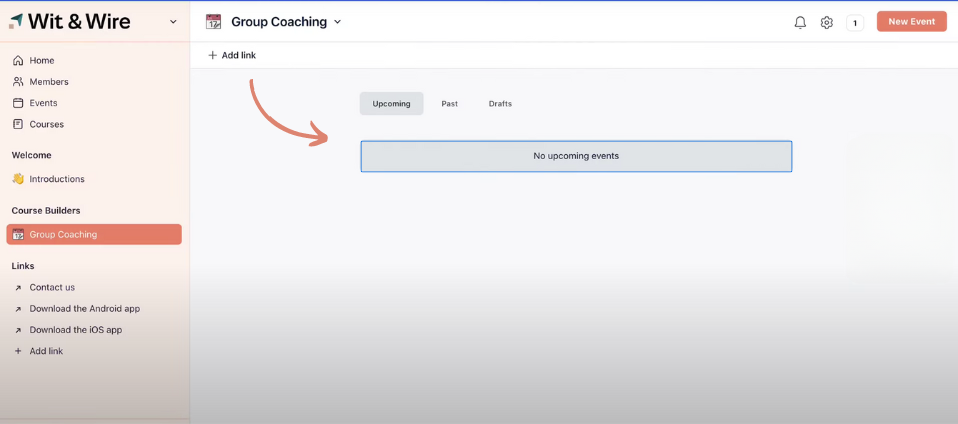958x424 pixels.
Task: Click the arrow icon beside iOS app link
Action: coord(18,331)
